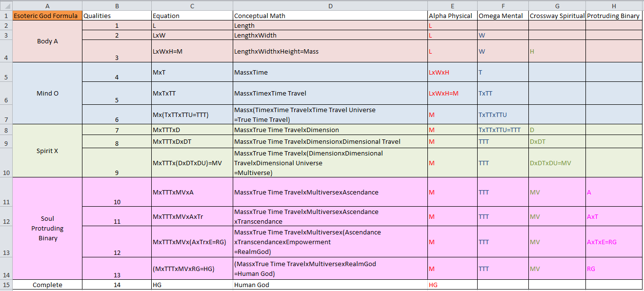Select the "Soul Protruding Binary" merged cell
Screen dimensions: 644x291
[47, 229]
